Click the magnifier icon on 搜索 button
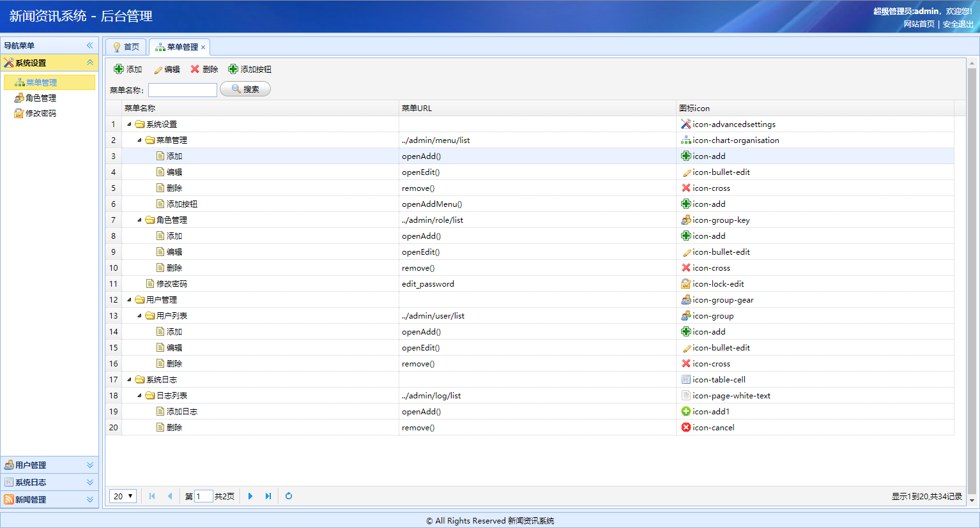The height and width of the screenshot is (528, 980). pyautogui.click(x=236, y=89)
